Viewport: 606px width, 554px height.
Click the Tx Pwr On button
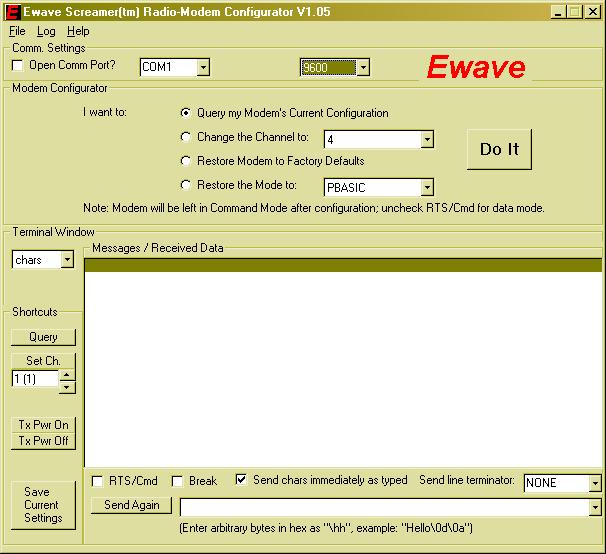43,425
